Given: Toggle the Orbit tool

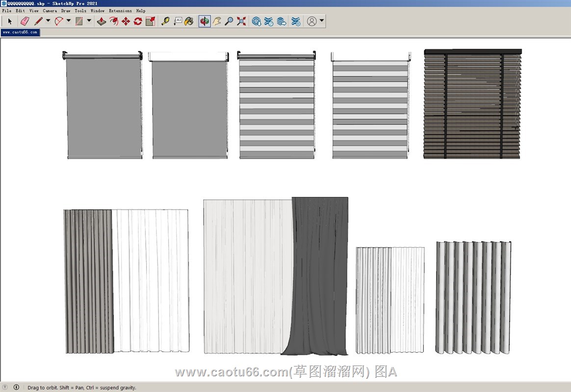Looking at the screenshot, I should tap(205, 21).
